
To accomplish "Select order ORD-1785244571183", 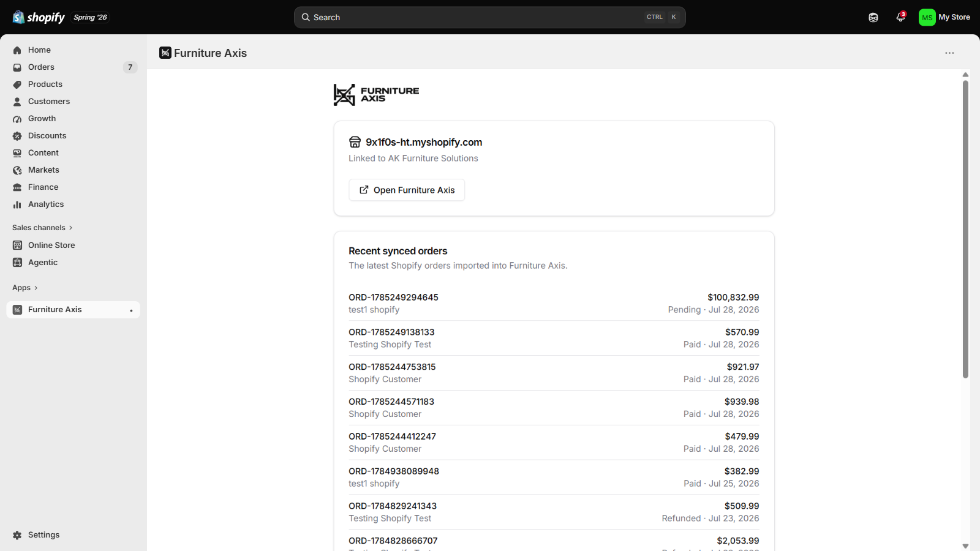I will click(554, 408).
